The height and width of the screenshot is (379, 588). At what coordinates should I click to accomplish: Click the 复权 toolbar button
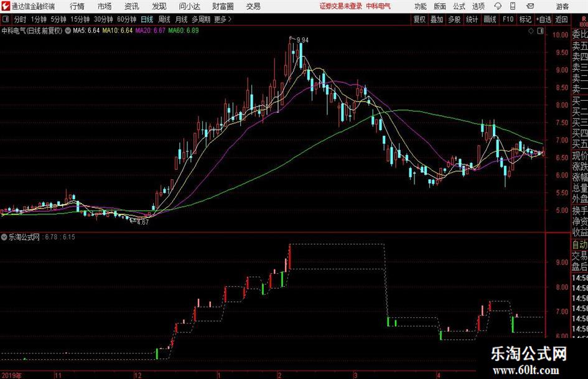tap(419, 19)
